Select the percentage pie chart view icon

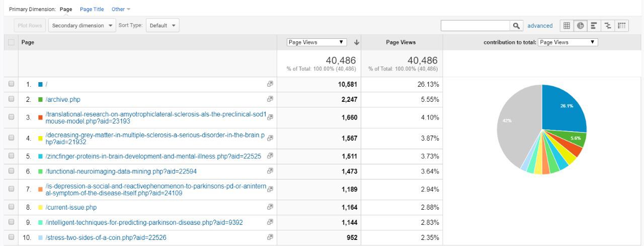580,26
